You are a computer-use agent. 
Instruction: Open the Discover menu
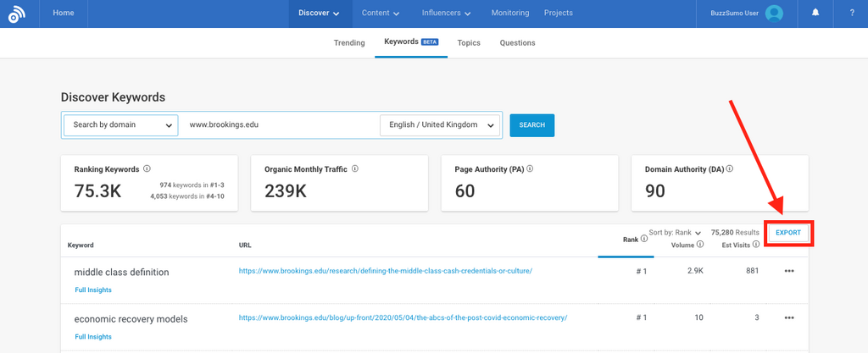click(x=319, y=14)
